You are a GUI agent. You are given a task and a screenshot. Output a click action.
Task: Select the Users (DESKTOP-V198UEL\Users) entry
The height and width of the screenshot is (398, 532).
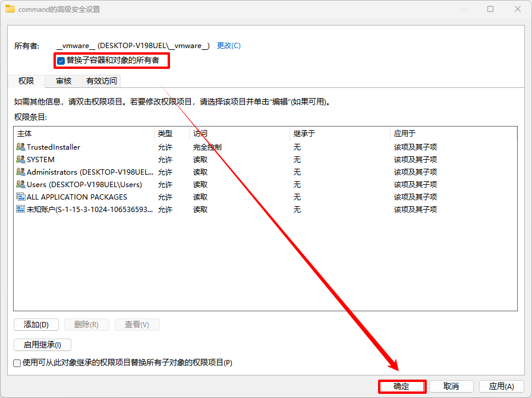[265, 184]
